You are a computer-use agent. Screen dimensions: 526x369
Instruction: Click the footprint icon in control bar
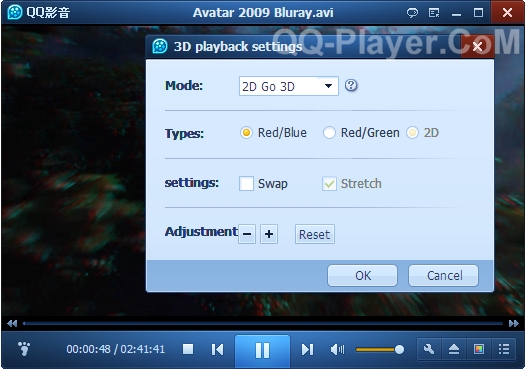tap(24, 349)
